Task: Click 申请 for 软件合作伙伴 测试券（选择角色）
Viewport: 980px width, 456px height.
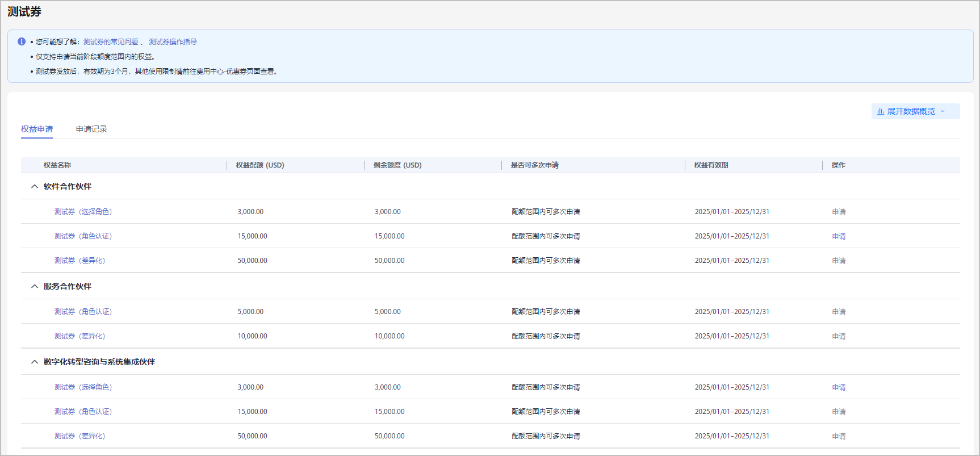Action: 839,212
